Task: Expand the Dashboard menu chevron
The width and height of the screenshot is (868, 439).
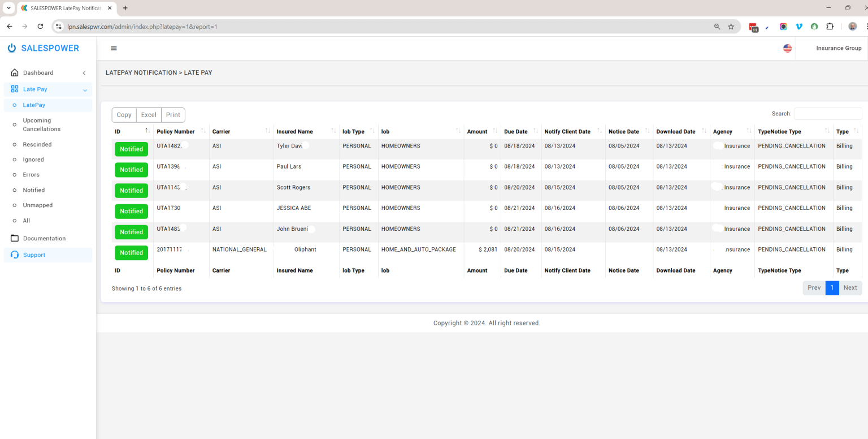Action: pyautogui.click(x=84, y=73)
